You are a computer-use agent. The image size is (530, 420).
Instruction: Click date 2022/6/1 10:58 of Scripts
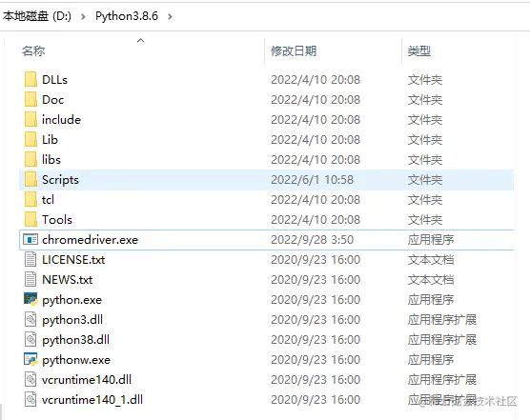[x=312, y=180]
